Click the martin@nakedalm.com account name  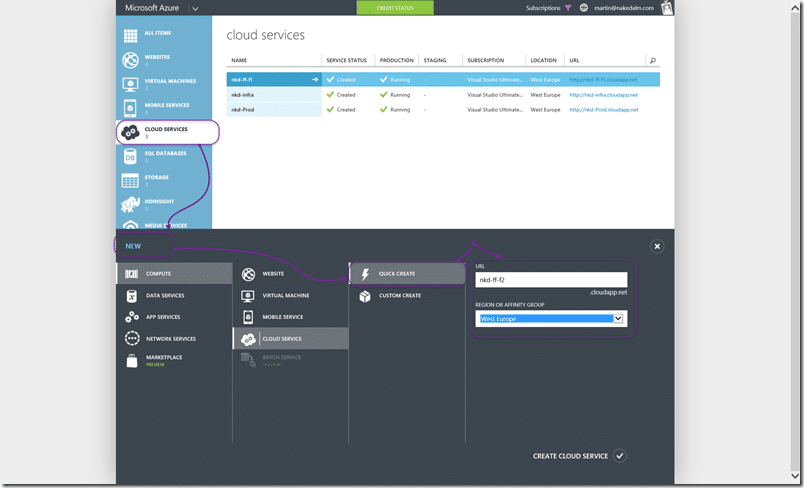pos(624,8)
